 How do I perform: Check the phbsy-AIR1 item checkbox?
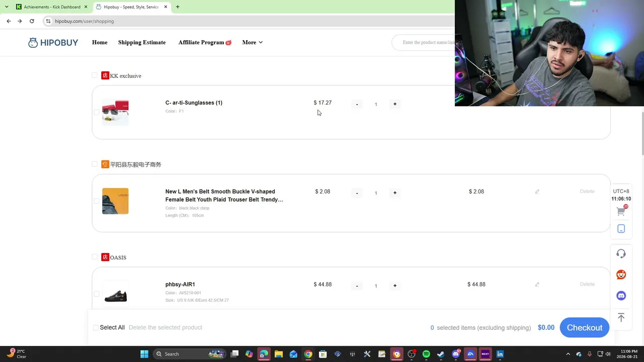pyautogui.click(x=97, y=294)
